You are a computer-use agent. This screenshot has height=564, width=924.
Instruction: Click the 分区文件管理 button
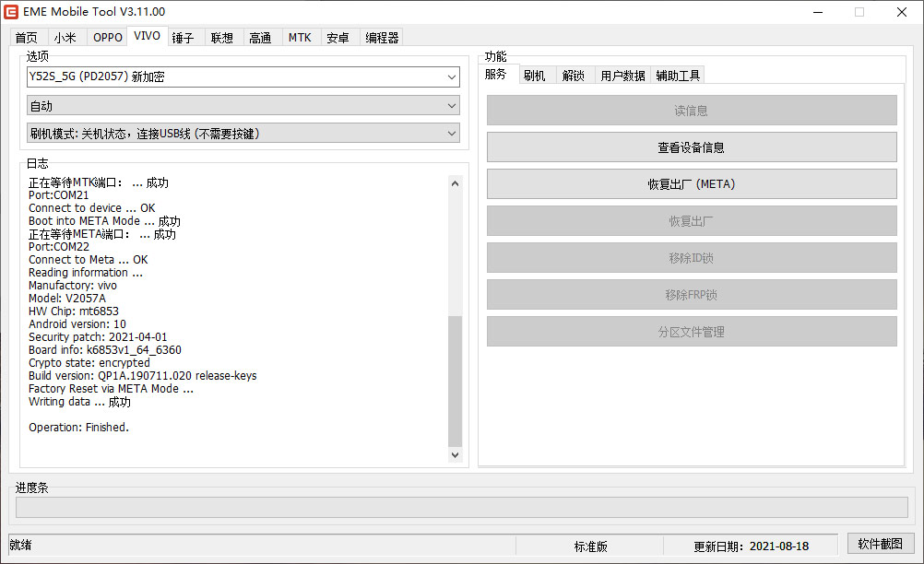coord(692,332)
